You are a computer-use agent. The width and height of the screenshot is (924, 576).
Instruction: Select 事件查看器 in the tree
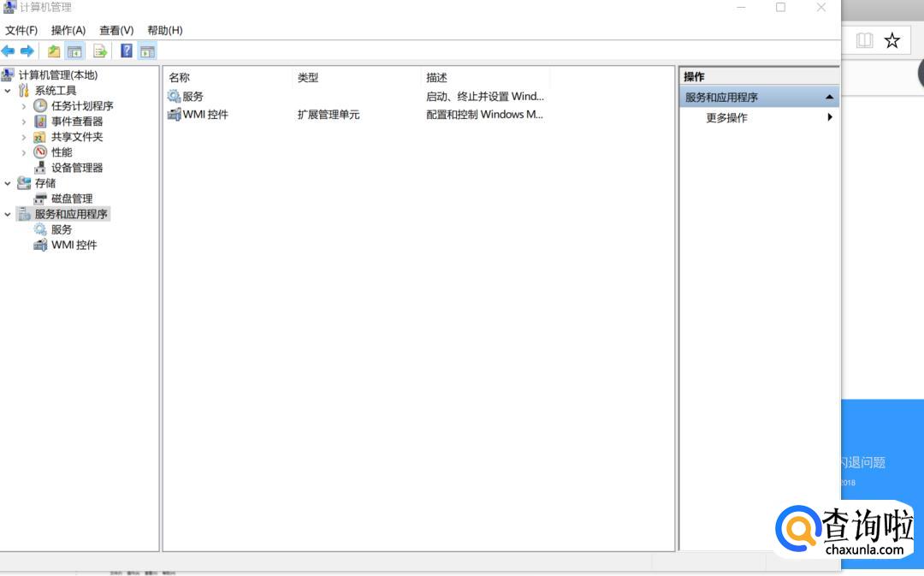click(77, 121)
